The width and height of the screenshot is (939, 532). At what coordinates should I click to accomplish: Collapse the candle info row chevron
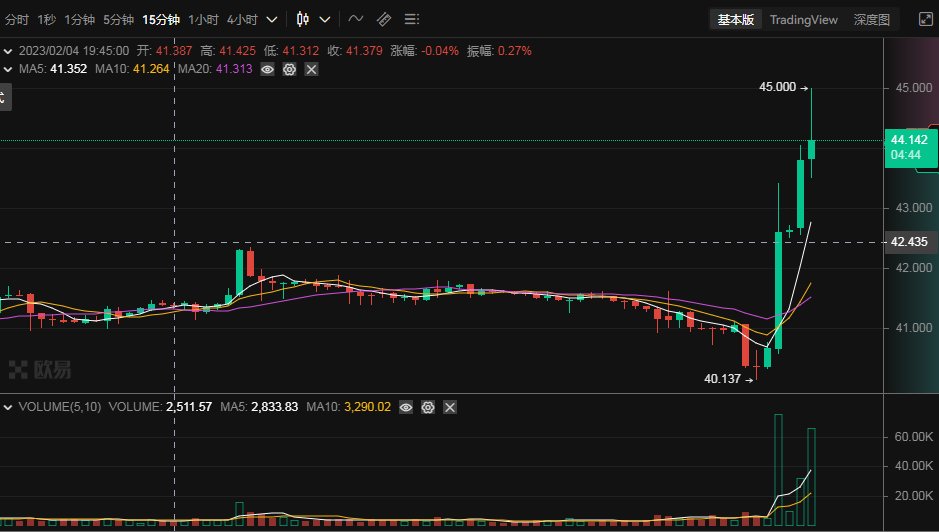[8, 52]
